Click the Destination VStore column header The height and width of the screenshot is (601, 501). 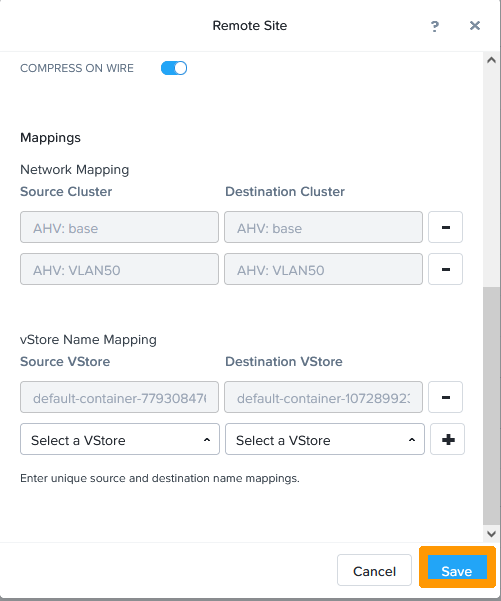click(x=284, y=361)
